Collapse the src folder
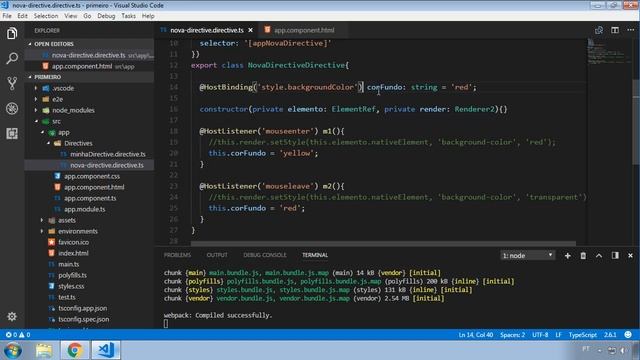640x360 pixels. tap(36, 121)
